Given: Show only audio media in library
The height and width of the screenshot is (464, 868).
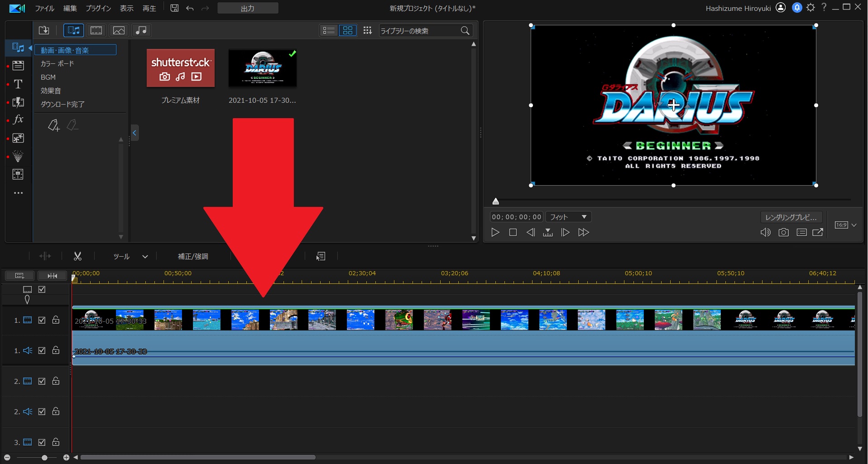Looking at the screenshot, I should click(x=141, y=30).
